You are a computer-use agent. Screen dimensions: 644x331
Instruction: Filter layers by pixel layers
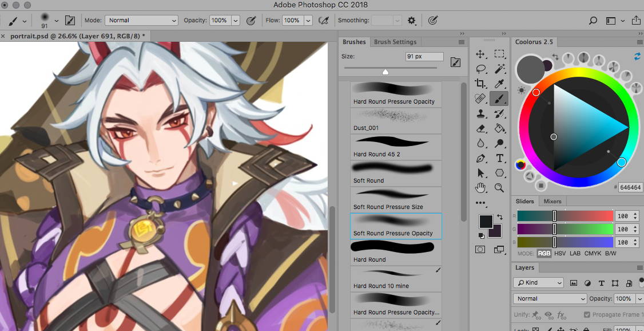[x=574, y=283]
